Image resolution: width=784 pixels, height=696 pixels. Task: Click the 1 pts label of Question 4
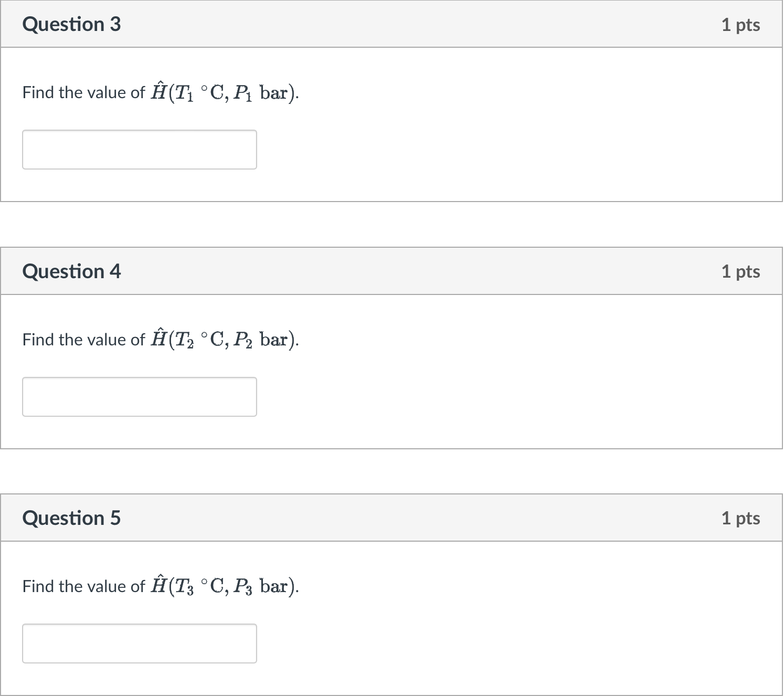740,271
